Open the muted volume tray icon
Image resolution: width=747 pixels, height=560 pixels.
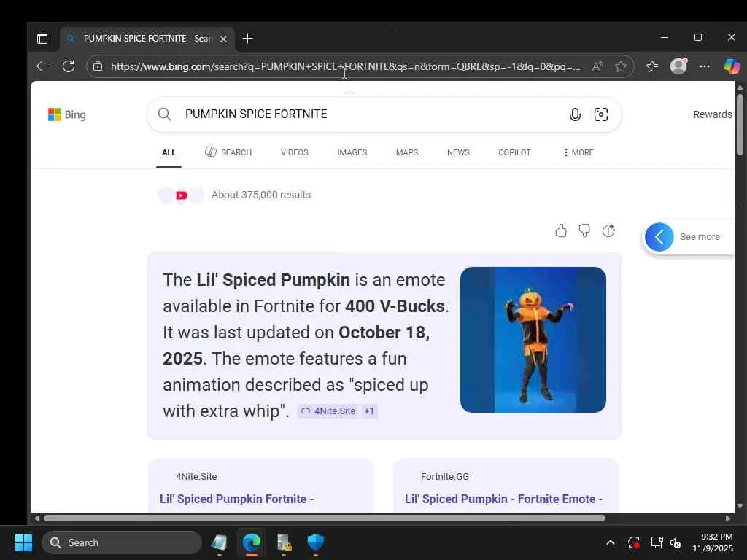[x=676, y=542]
